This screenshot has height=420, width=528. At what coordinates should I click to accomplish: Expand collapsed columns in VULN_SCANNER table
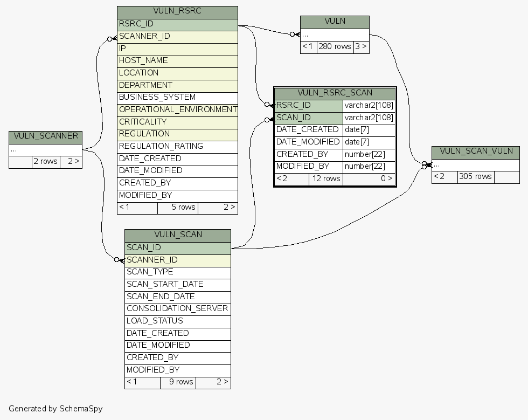[45, 150]
